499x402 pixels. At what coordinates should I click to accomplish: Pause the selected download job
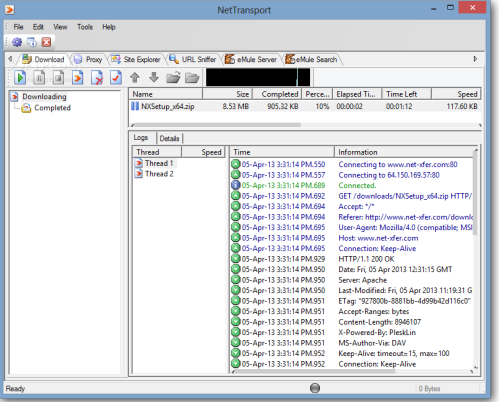pos(39,78)
